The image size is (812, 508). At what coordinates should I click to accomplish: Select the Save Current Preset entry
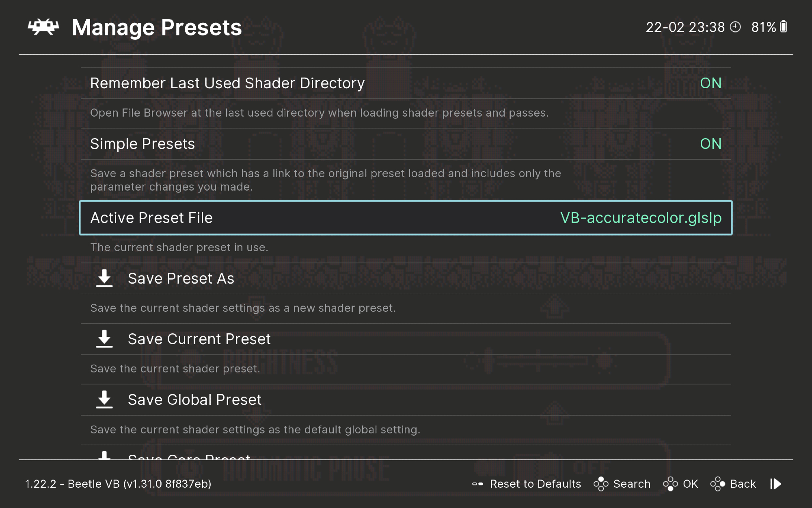199,339
